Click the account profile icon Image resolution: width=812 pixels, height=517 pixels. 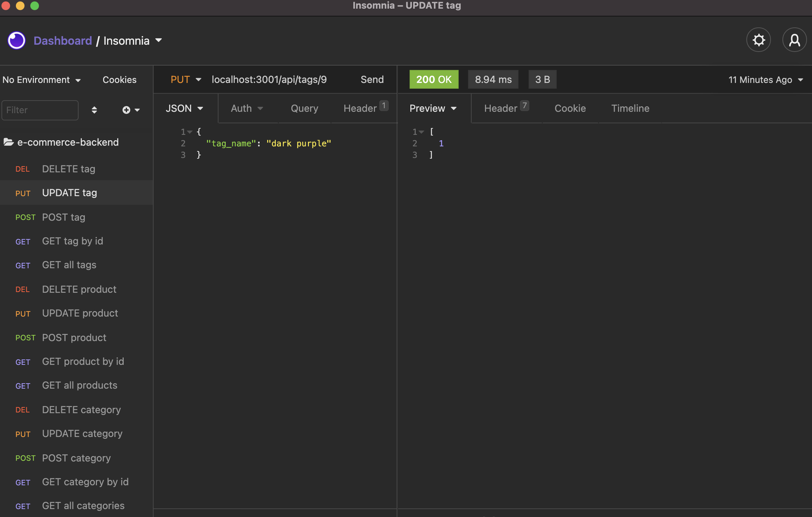click(794, 40)
